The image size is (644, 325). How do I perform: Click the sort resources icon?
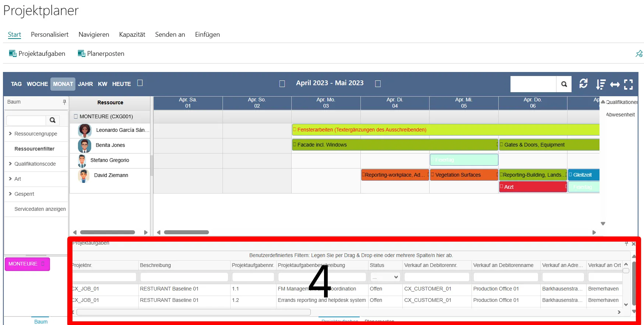coord(601,84)
